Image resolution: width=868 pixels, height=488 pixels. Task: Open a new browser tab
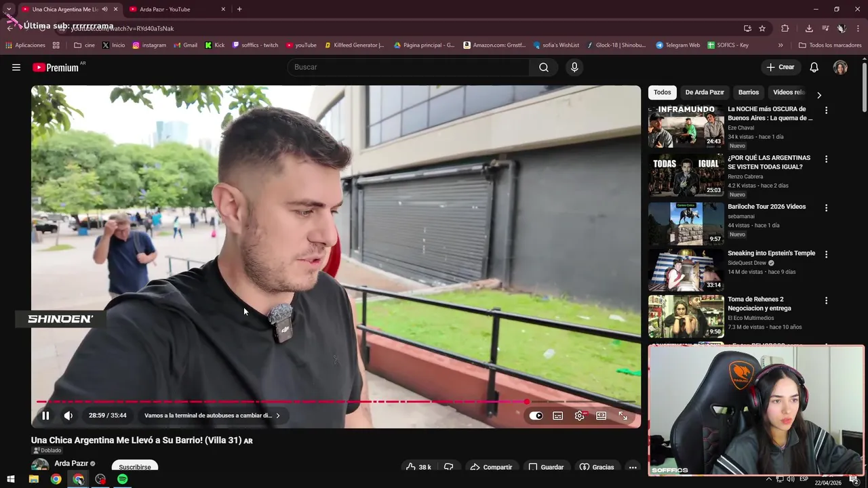point(239,9)
